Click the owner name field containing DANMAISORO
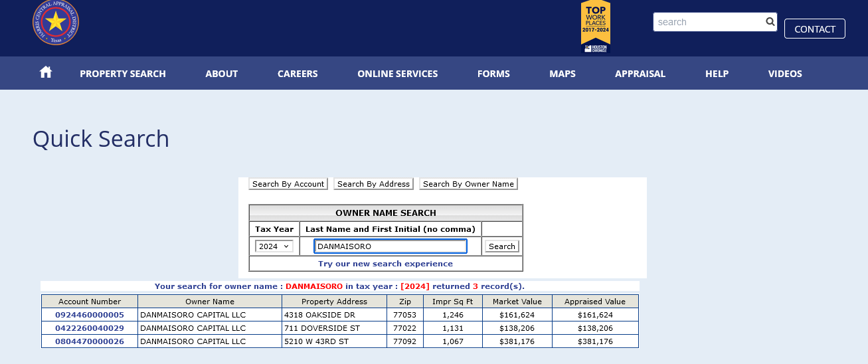The width and height of the screenshot is (868, 364). coord(391,246)
